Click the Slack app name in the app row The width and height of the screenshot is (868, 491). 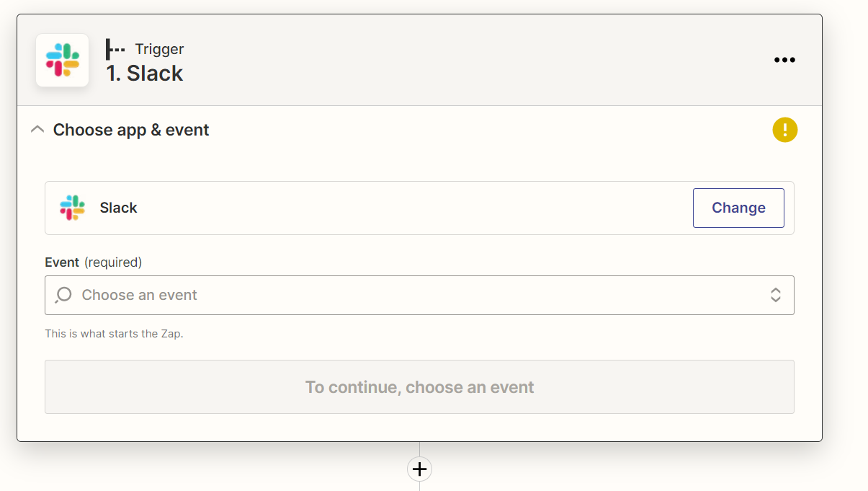pos(119,208)
